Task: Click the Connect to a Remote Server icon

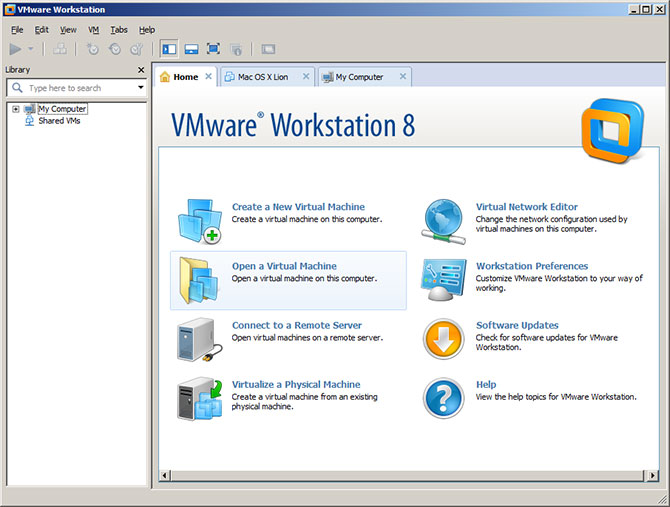Action: (x=200, y=340)
